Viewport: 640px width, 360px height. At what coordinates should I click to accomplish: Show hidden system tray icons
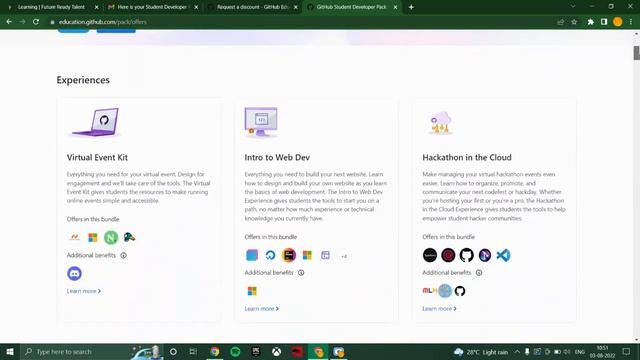tap(517, 351)
